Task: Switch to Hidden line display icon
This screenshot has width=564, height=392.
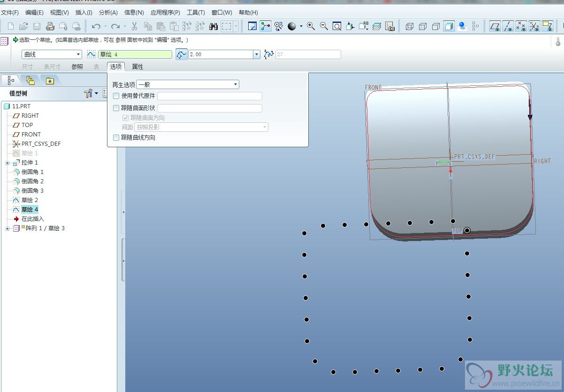Action: click(x=423, y=27)
